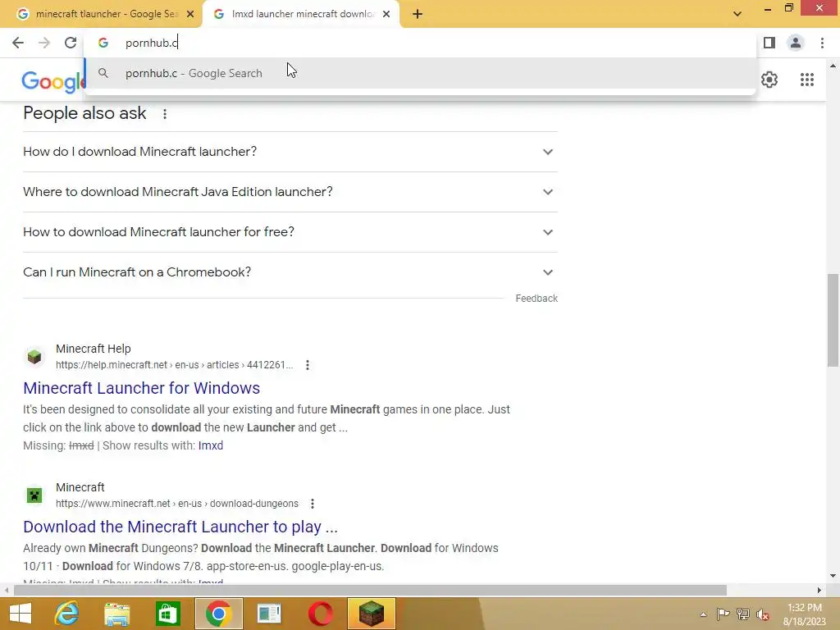840x630 pixels.
Task: Open a new browser tab
Action: coord(418,15)
